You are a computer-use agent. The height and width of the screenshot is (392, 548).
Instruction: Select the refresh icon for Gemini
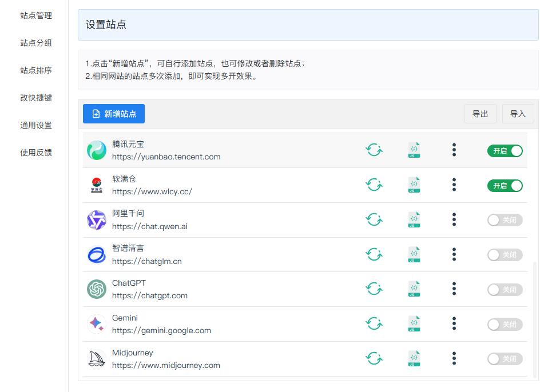click(x=374, y=323)
